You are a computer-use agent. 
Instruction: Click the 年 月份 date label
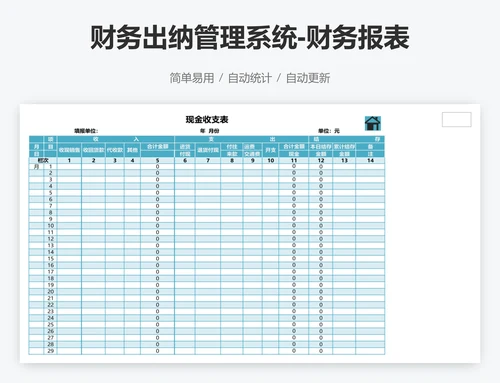[x=209, y=131]
